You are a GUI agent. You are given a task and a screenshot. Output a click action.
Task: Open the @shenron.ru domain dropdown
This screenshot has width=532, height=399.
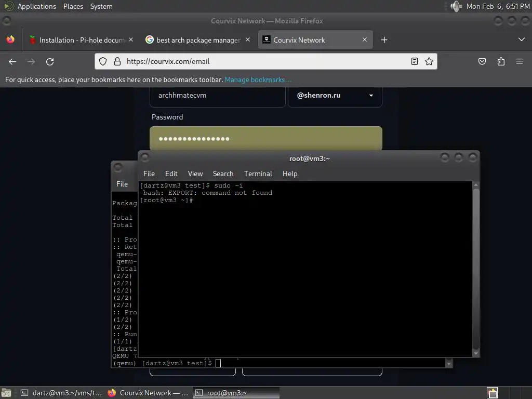pos(335,96)
